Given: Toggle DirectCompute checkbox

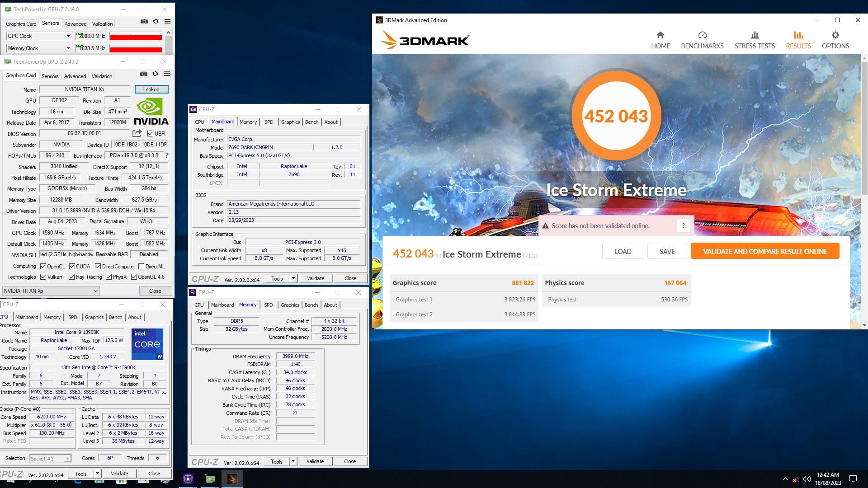Looking at the screenshot, I should (x=98, y=267).
